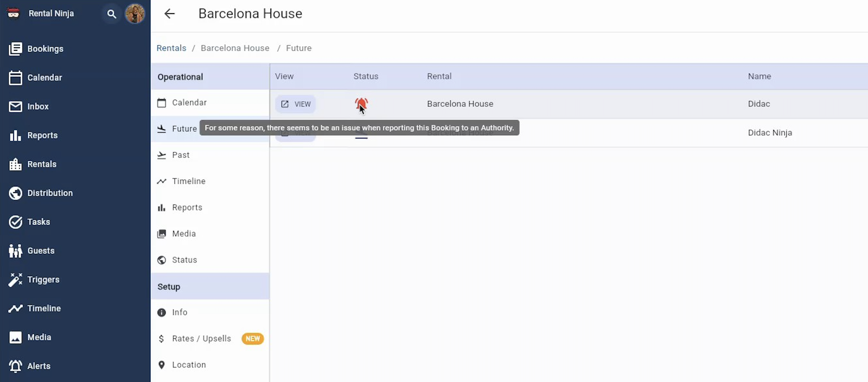Screen dimensions: 868x382
Task: Open Rentals in the main sidebar
Action: pos(33,164)
